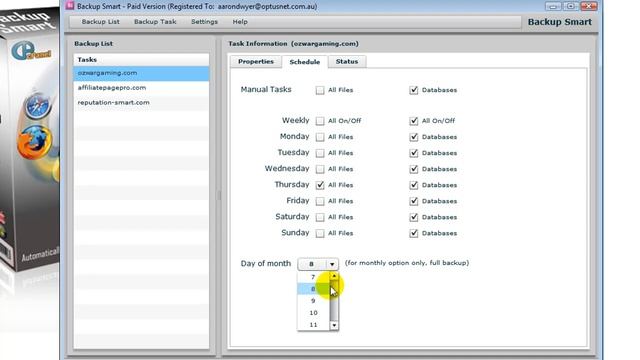Check Monday All Files checkbox
Image resolution: width=640 pixels, height=360 pixels.
(x=320, y=137)
